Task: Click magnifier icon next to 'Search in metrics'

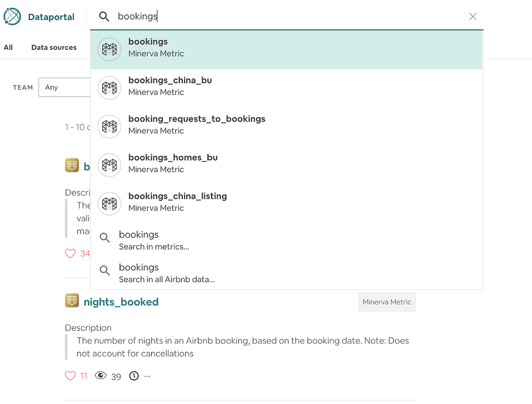Action: (x=104, y=238)
